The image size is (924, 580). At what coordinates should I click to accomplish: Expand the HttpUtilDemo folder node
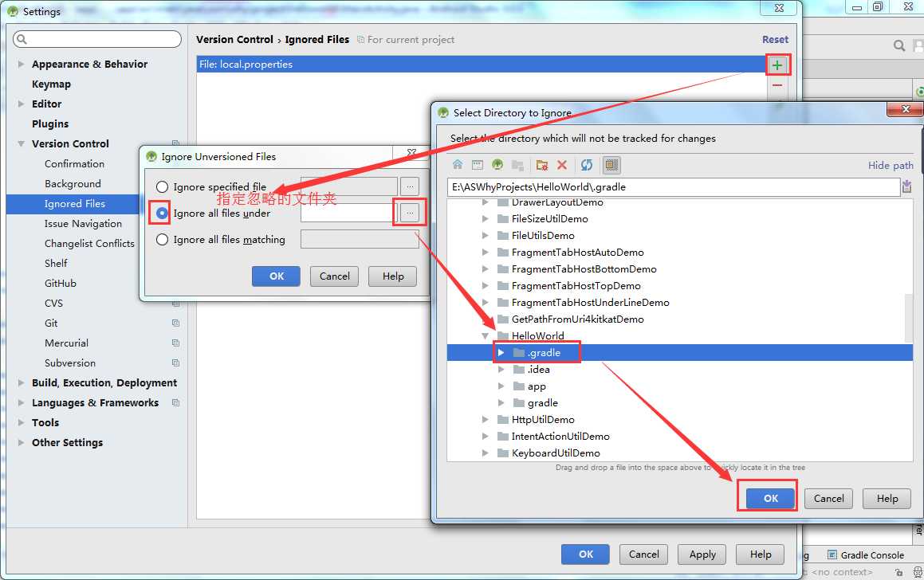(x=485, y=419)
